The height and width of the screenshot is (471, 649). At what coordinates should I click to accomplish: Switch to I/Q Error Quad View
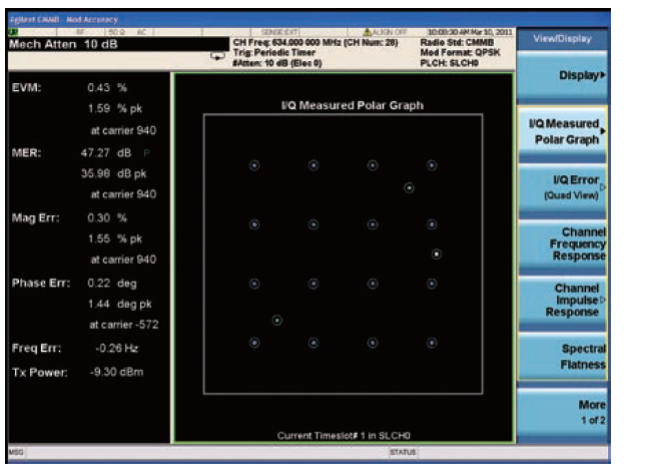pos(562,188)
